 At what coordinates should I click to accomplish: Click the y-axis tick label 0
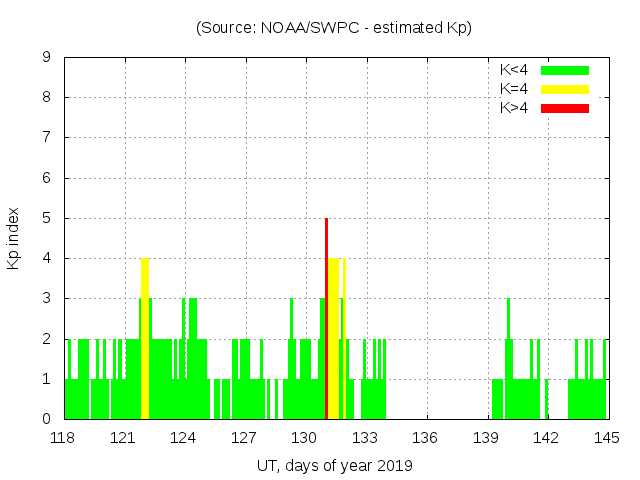(46, 419)
